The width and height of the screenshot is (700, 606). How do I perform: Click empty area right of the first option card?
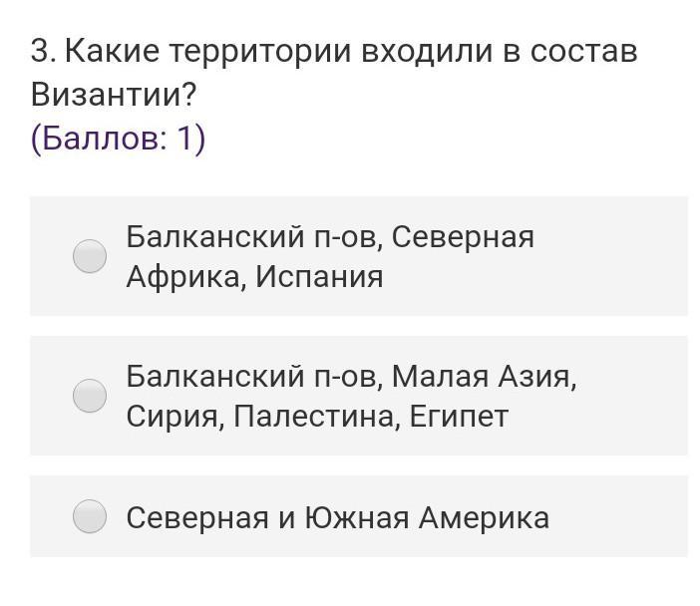[628, 256]
